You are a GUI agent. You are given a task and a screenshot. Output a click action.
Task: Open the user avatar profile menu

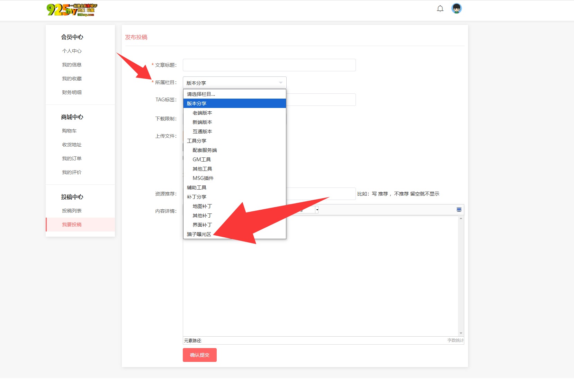click(456, 9)
